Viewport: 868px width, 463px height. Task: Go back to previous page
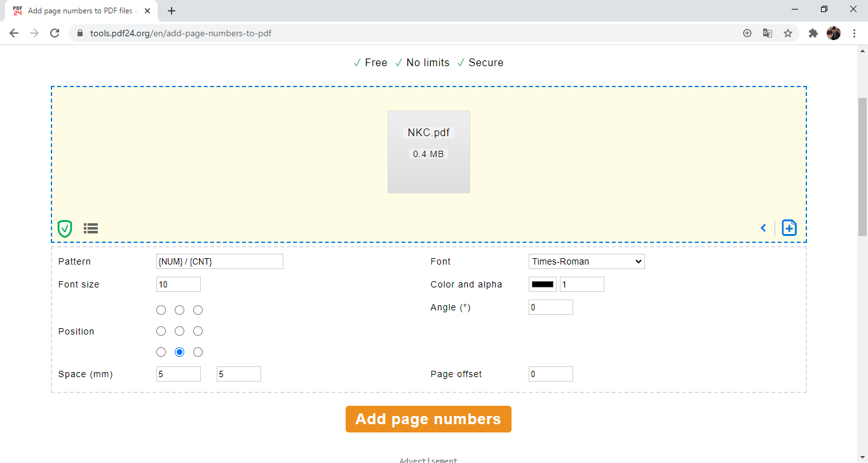coord(14,33)
